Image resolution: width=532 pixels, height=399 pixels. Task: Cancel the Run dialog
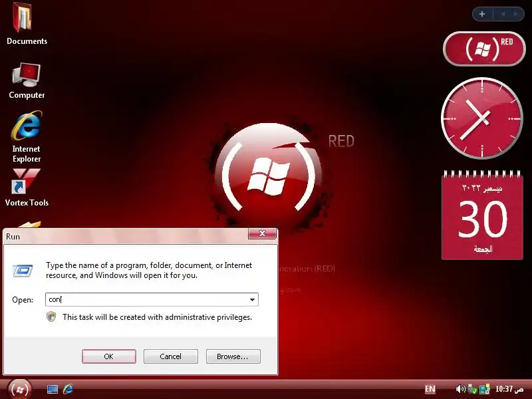[x=171, y=356]
